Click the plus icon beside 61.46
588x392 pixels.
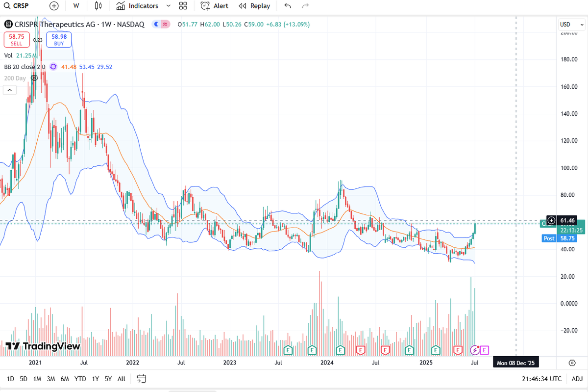[551, 220]
